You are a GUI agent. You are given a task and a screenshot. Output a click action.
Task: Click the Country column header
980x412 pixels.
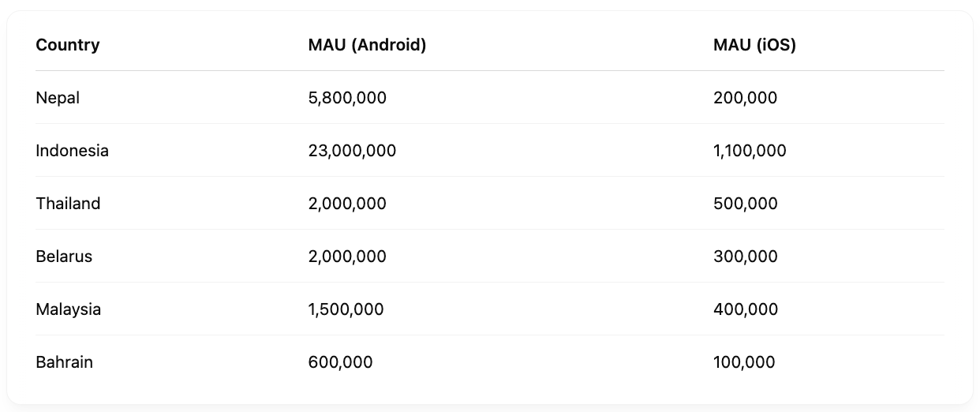click(x=68, y=45)
